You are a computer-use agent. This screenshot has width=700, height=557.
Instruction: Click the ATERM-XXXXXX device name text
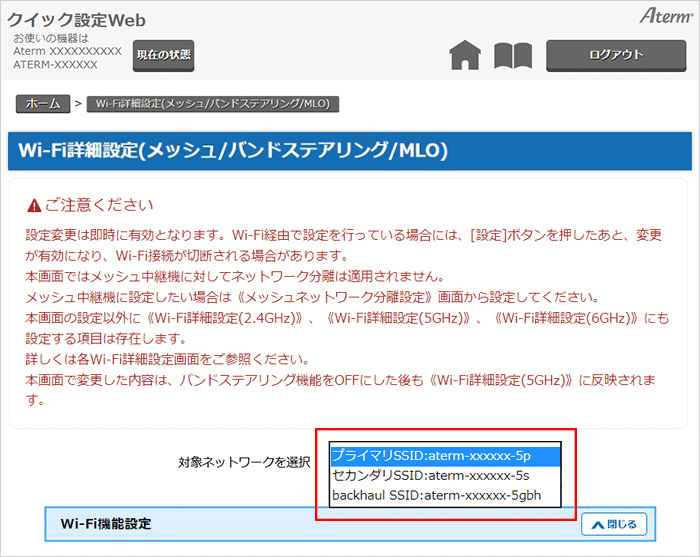pyautogui.click(x=56, y=64)
